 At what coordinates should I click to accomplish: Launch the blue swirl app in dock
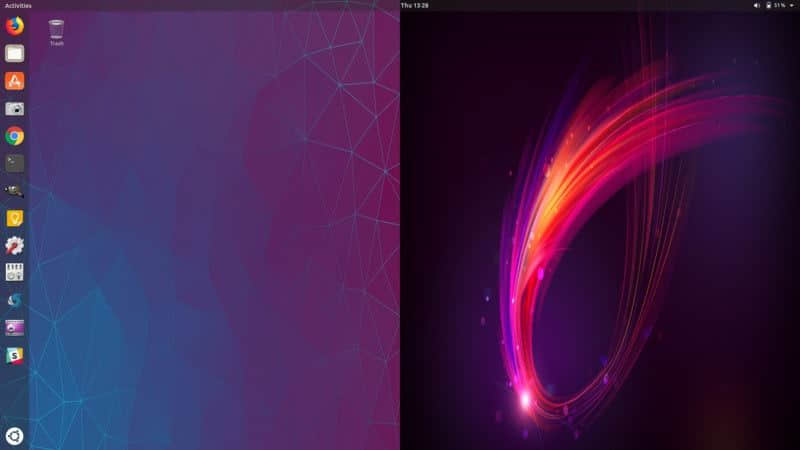click(x=14, y=300)
